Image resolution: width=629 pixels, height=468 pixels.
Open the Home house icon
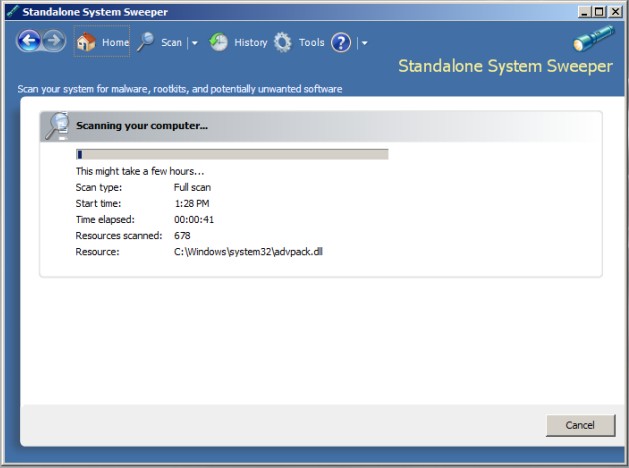86,42
